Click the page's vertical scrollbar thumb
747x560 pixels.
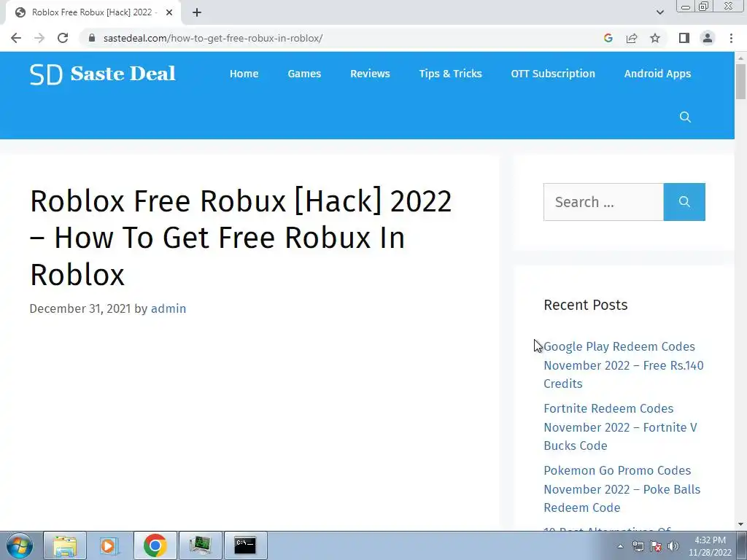tap(740, 82)
